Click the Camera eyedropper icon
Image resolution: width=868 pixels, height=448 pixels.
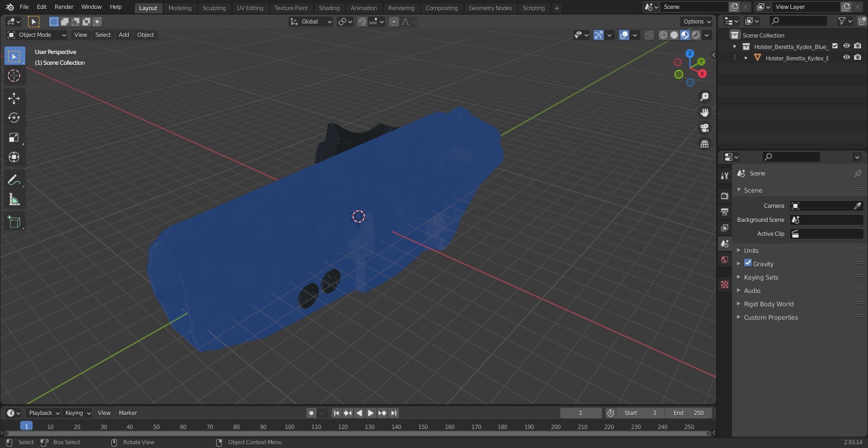pyautogui.click(x=857, y=206)
